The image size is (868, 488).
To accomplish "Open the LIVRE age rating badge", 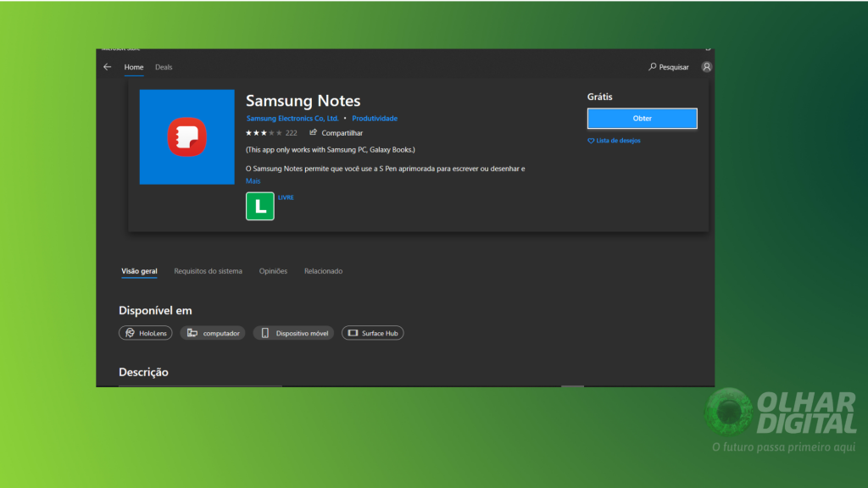I will pyautogui.click(x=259, y=206).
